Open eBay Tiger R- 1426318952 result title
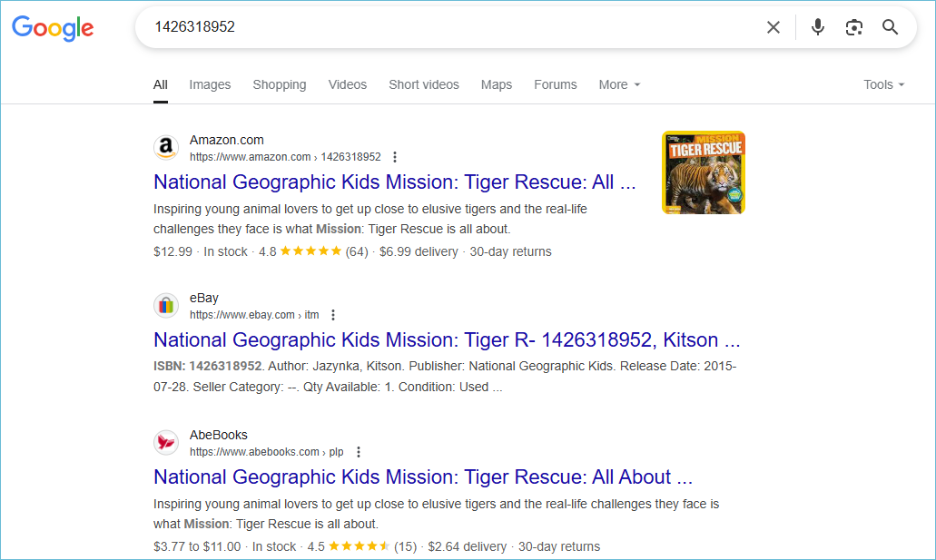Image resolution: width=936 pixels, height=560 pixels. pyautogui.click(x=447, y=339)
